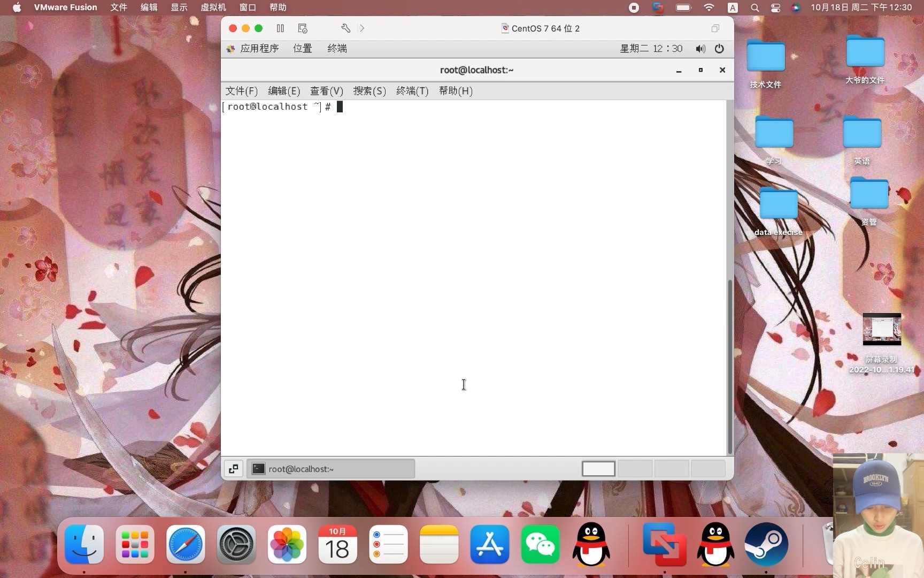This screenshot has width=924, height=578.
Task: Select the data execise desktop folder
Action: (x=779, y=211)
